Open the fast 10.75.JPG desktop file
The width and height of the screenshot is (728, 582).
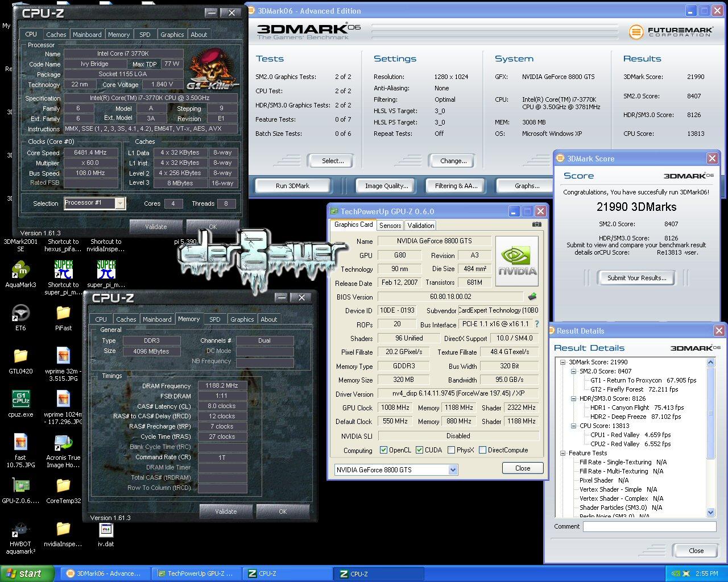click(20, 443)
